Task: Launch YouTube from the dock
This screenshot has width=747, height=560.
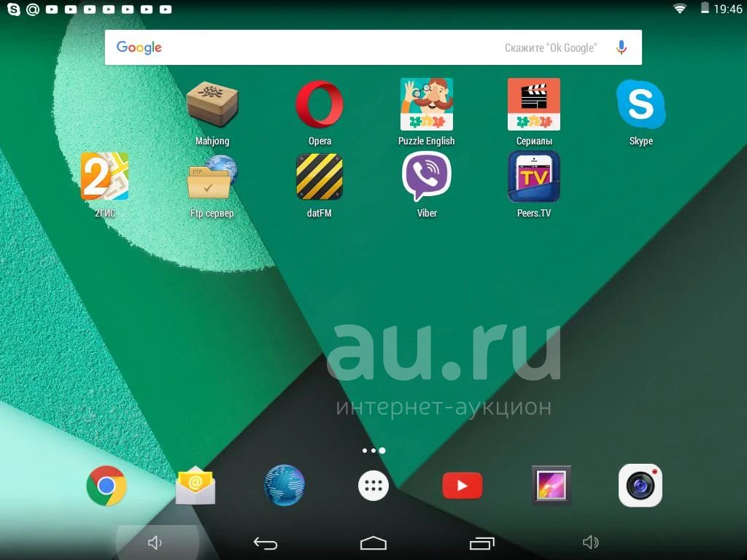Action: click(x=462, y=486)
